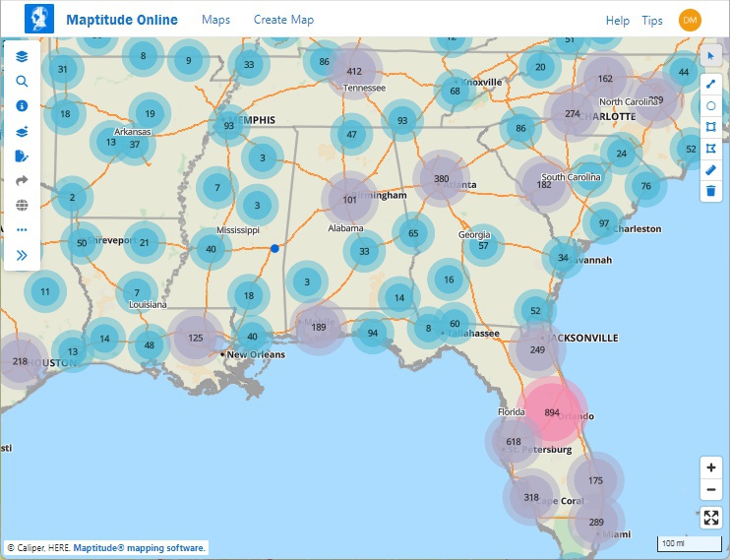Click the Help link
Image resolution: width=730 pixels, height=560 pixels.
click(x=617, y=21)
